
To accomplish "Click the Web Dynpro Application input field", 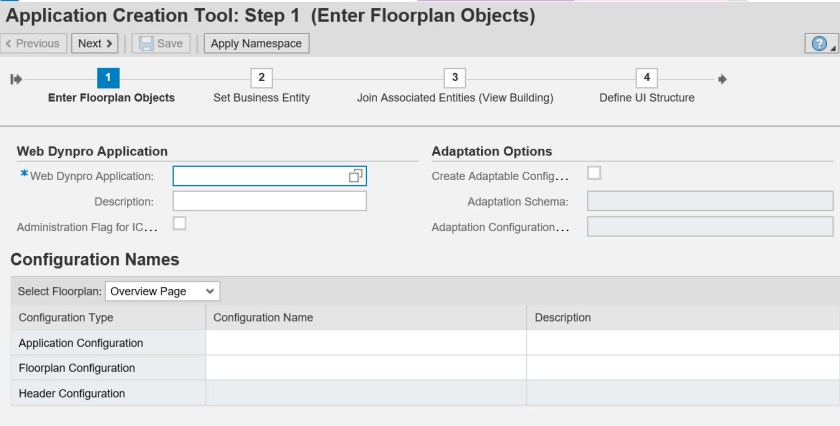I will (x=258, y=176).
